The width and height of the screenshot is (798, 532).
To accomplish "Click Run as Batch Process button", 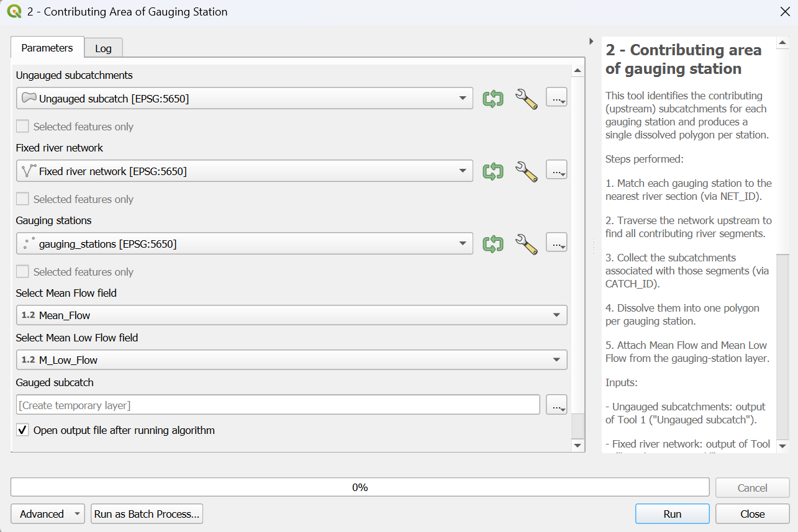I will tap(147, 514).
